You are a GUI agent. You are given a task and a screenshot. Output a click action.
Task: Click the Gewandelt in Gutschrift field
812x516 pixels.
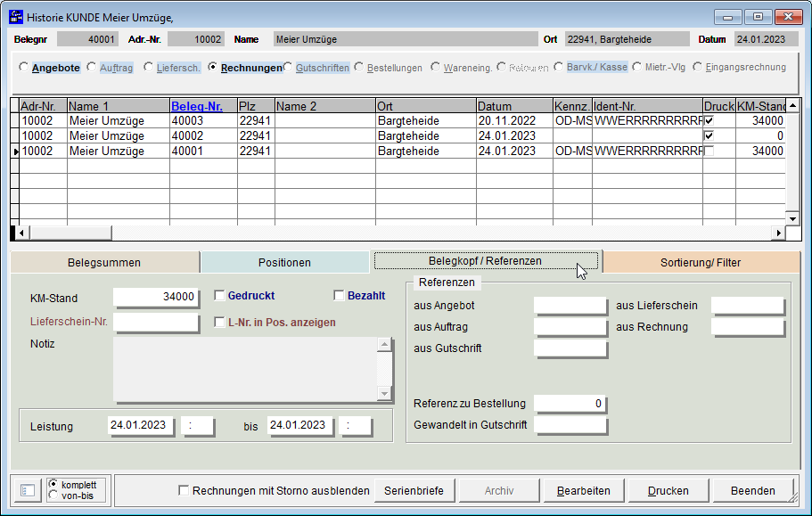(x=570, y=425)
